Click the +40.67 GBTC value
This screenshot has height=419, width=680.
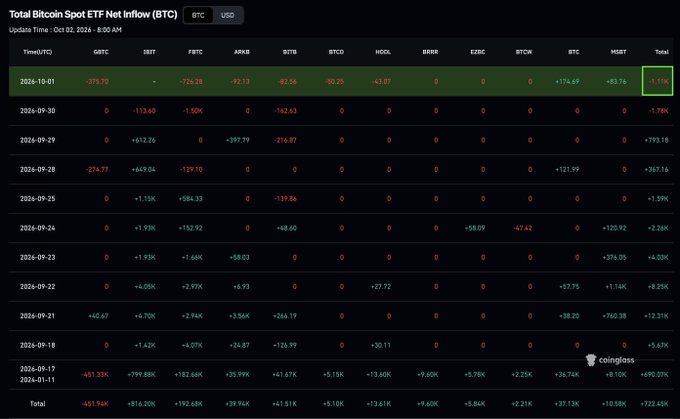(98, 316)
